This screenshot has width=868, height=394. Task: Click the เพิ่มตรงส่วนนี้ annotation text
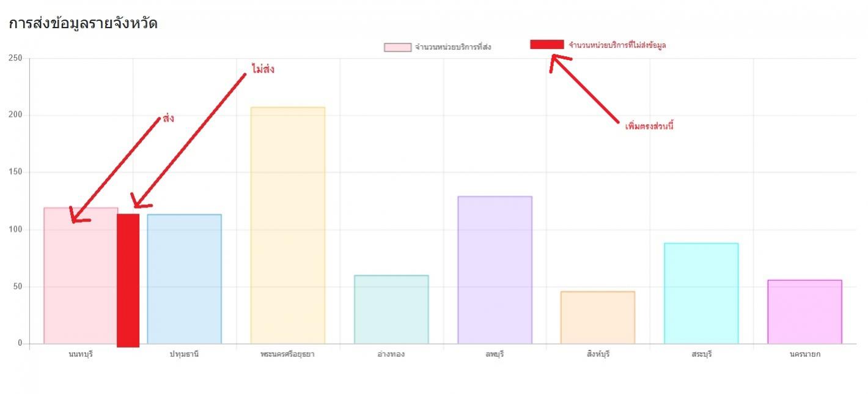coord(649,126)
